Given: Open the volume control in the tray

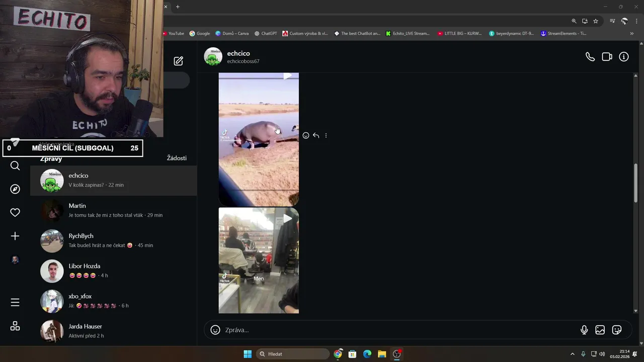Looking at the screenshot, I should click(602, 354).
